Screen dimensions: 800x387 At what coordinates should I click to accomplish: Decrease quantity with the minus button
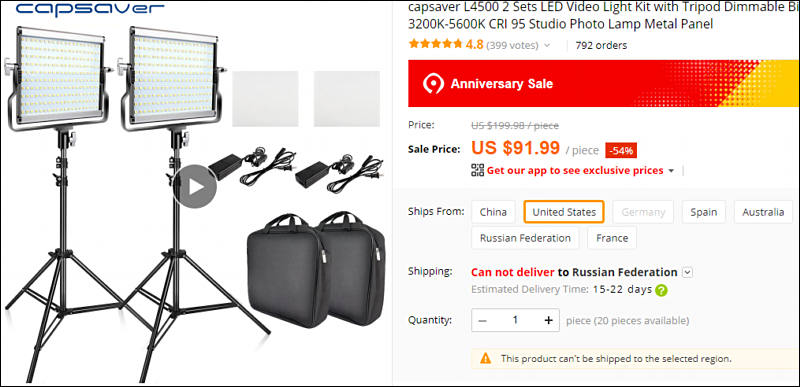click(x=483, y=320)
